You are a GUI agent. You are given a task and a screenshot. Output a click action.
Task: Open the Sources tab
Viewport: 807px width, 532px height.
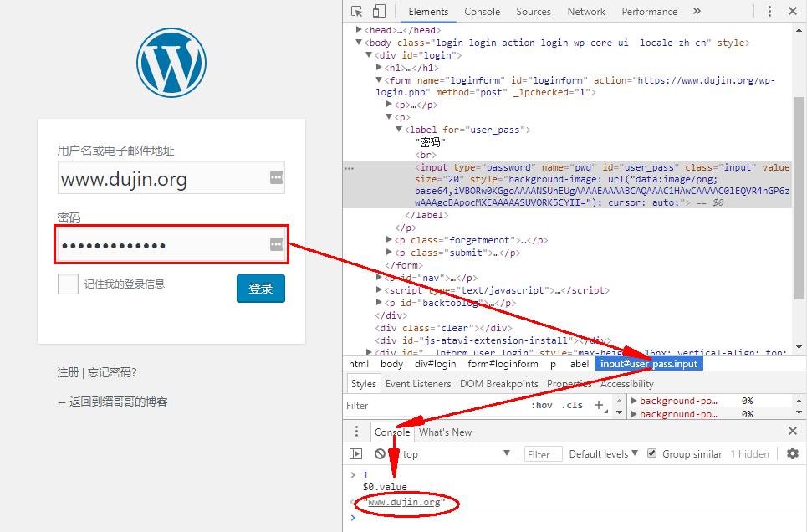534,12
